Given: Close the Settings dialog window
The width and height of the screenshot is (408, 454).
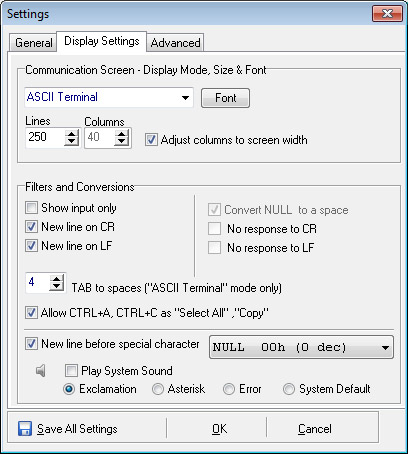Looking at the screenshot, I should point(387,14).
